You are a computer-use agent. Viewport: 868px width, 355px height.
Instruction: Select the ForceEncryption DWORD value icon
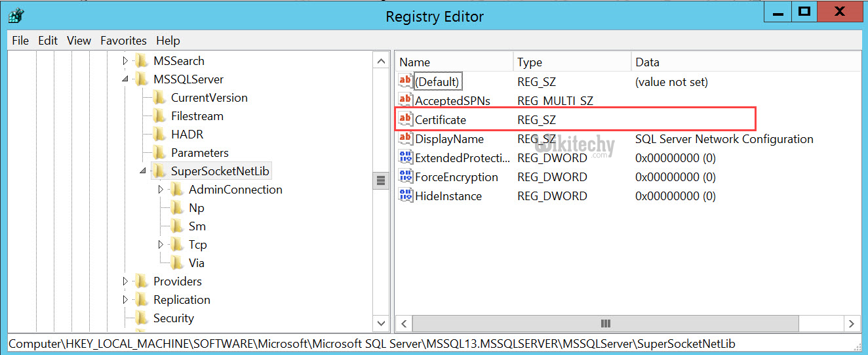tap(406, 177)
